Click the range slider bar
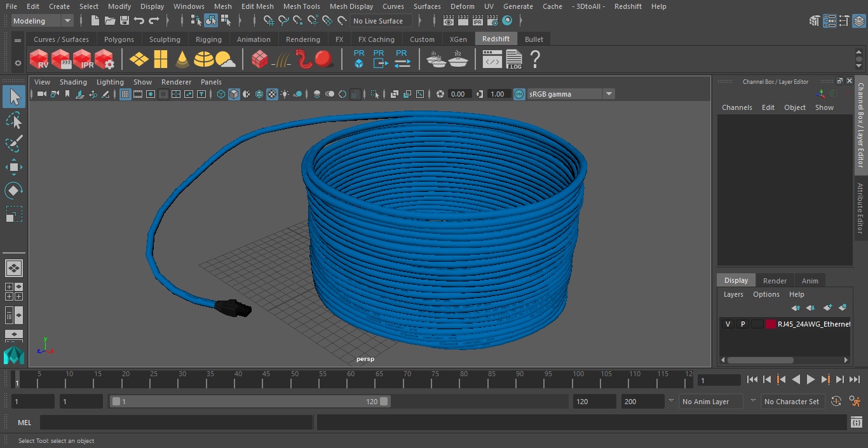Screen dimensions: 868x448 [250, 402]
